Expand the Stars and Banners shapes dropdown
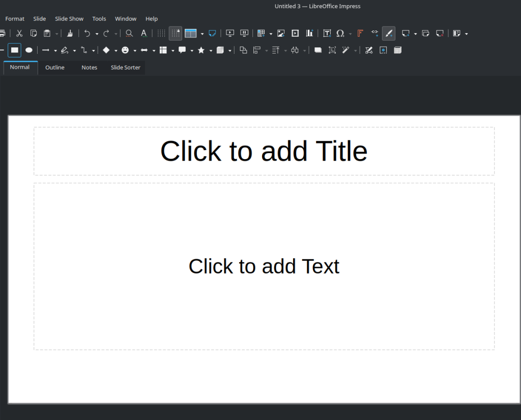This screenshot has height=420, width=521. pyautogui.click(x=211, y=51)
